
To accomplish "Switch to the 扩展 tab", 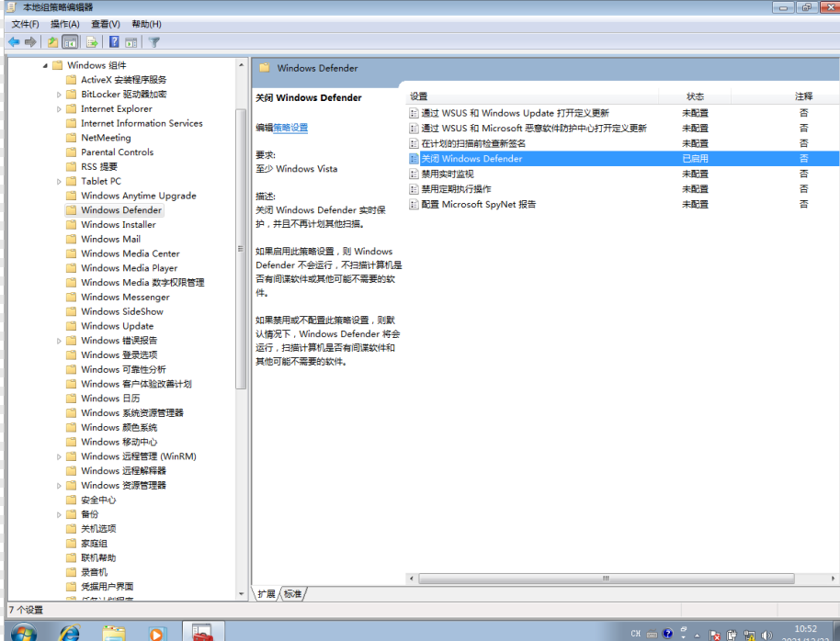I will [x=267, y=594].
